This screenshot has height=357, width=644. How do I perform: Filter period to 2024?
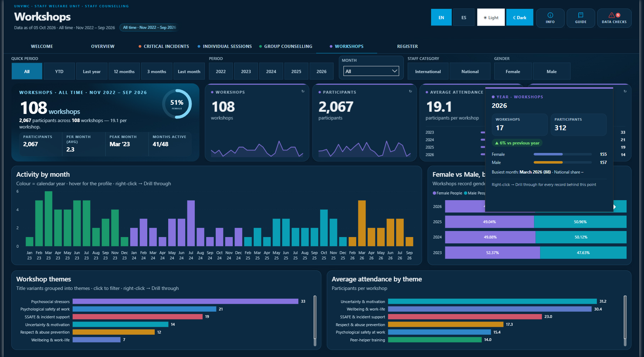point(271,71)
